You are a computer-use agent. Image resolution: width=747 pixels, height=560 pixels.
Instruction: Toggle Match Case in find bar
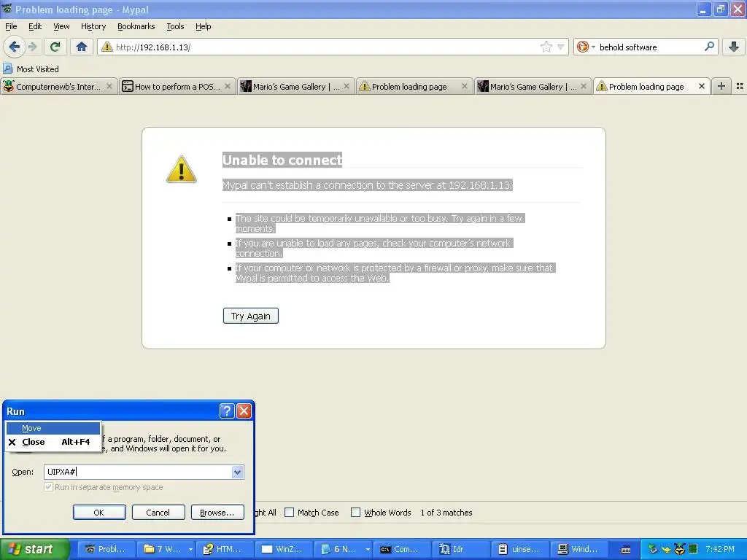pyautogui.click(x=289, y=513)
